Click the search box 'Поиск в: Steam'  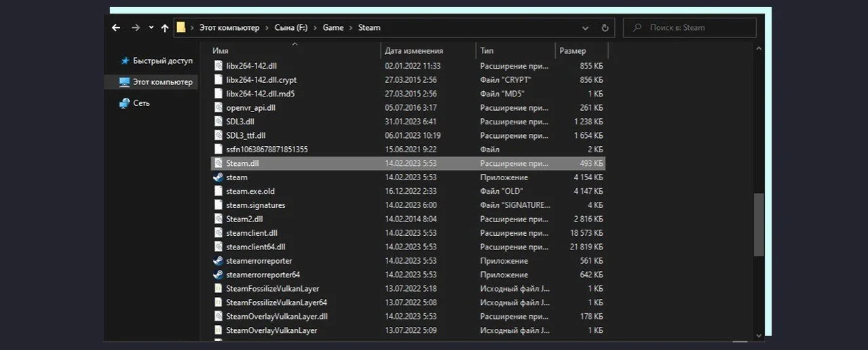pyautogui.click(x=690, y=28)
